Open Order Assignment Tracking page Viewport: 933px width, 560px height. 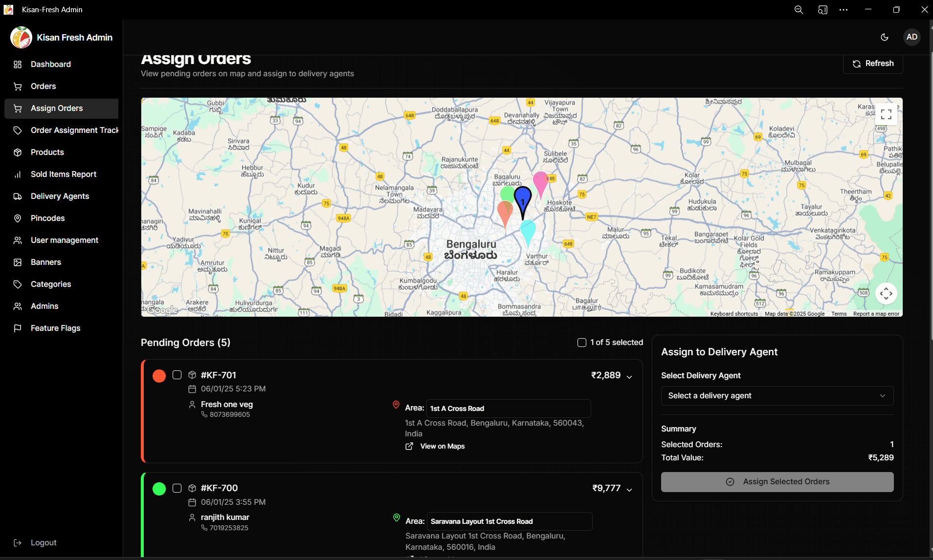click(61, 130)
